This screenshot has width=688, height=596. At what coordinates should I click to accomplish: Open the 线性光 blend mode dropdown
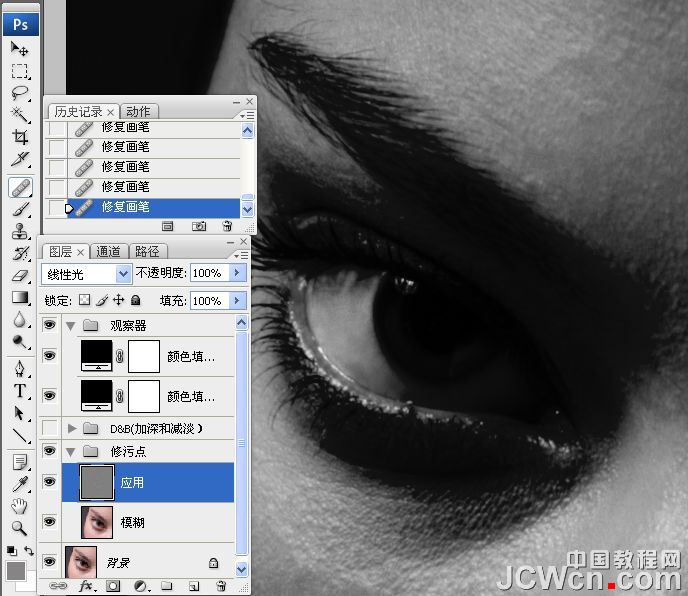tap(86, 273)
